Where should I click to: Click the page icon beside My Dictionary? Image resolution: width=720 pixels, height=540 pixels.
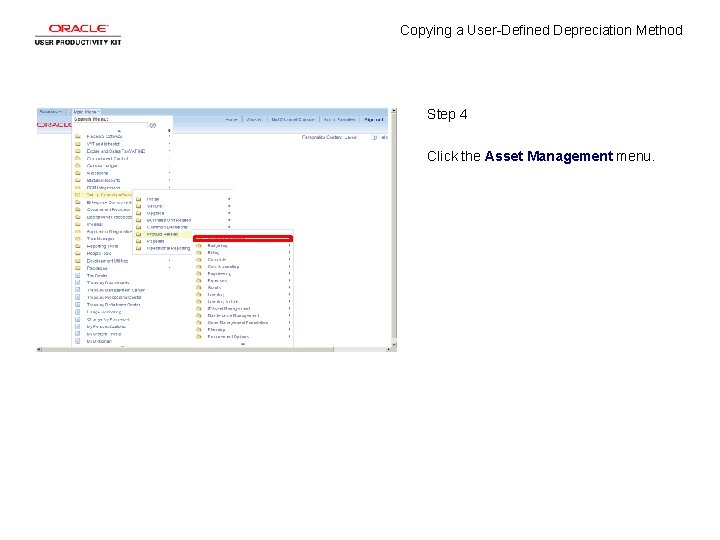point(78,342)
